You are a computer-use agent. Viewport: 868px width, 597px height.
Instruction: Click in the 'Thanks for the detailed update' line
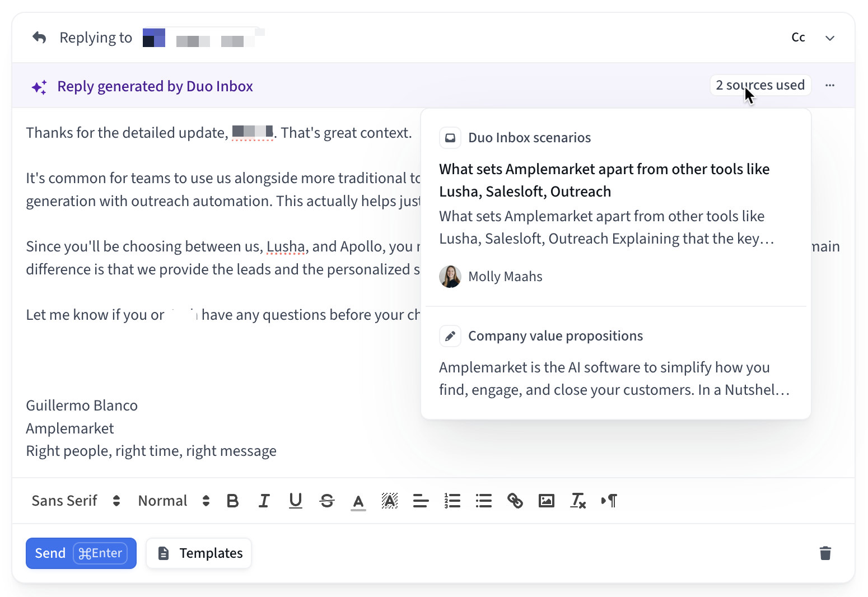tap(219, 133)
